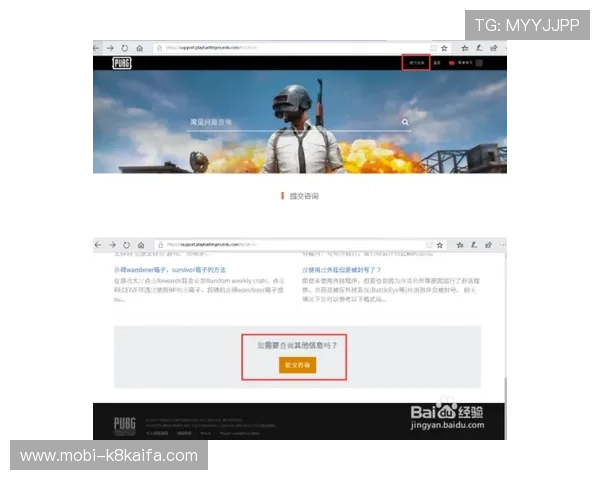Go forward in the lower browser window

pos(112,245)
